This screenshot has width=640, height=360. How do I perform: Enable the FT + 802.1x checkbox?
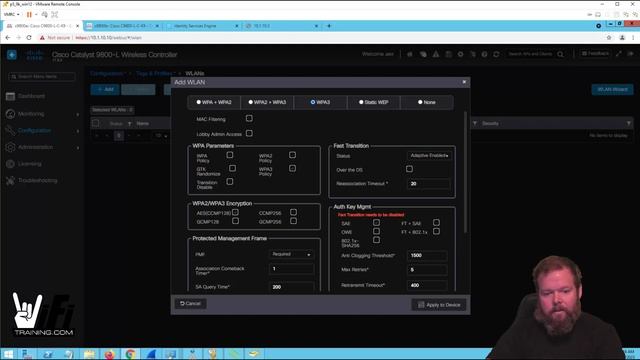[436, 231]
